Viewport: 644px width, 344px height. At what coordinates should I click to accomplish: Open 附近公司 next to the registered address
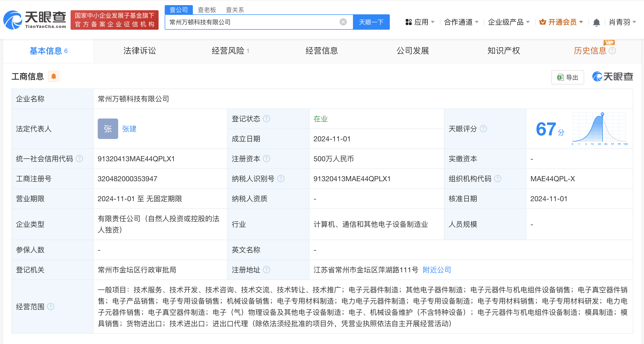point(437,270)
